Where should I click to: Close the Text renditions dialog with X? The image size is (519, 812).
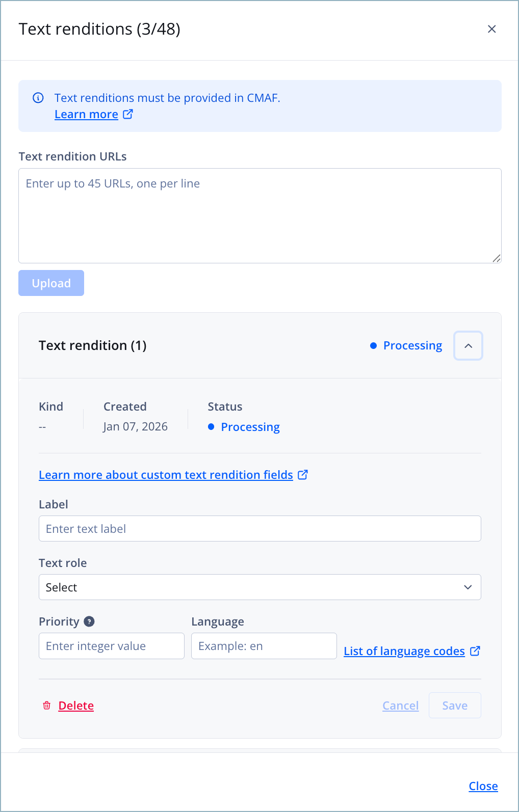click(491, 29)
